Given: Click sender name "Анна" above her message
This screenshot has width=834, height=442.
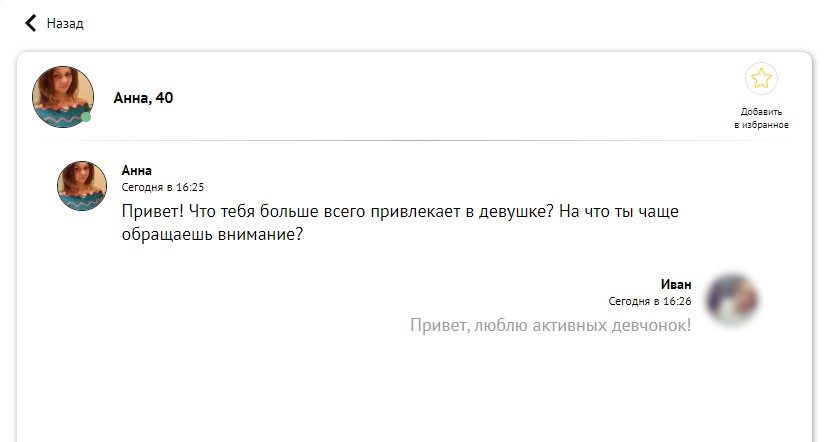Looking at the screenshot, I should pyautogui.click(x=137, y=170).
